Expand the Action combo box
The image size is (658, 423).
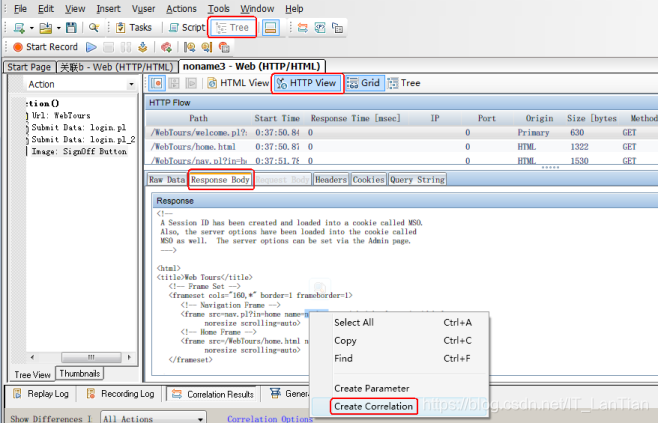point(131,84)
